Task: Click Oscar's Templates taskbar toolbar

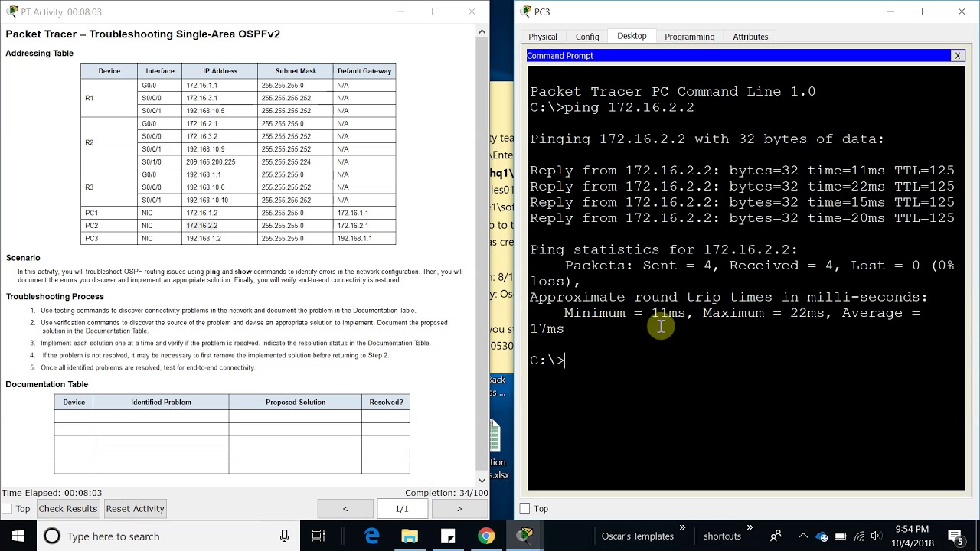Action: [x=637, y=536]
